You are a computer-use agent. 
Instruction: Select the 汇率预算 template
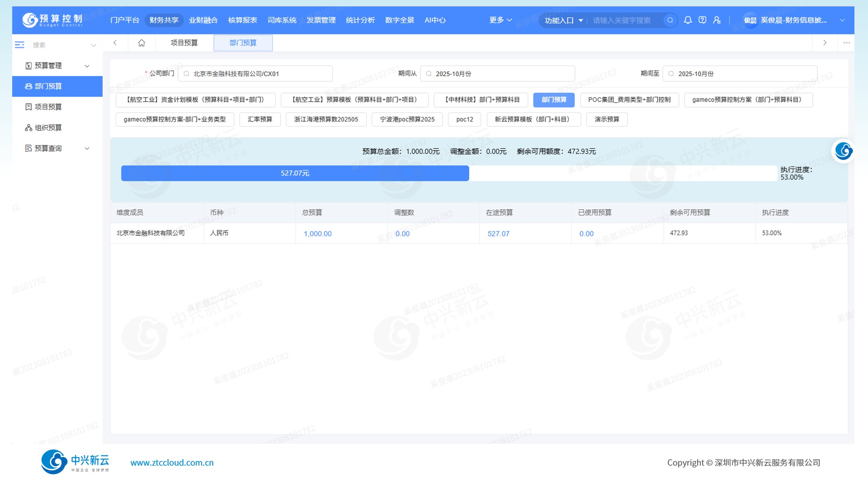click(260, 119)
